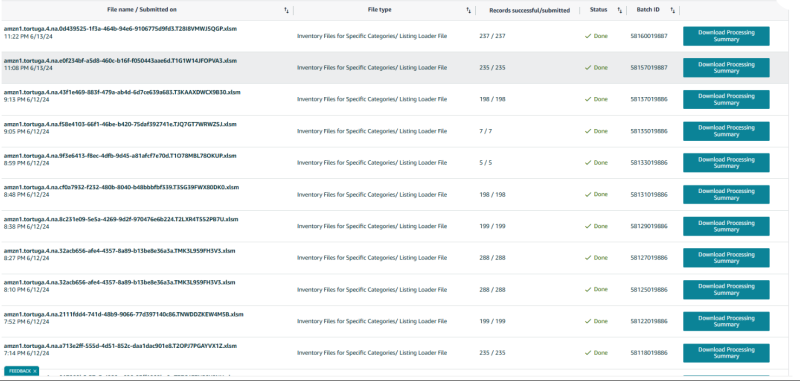Click the 7 / 7 records count

click(x=486, y=131)
